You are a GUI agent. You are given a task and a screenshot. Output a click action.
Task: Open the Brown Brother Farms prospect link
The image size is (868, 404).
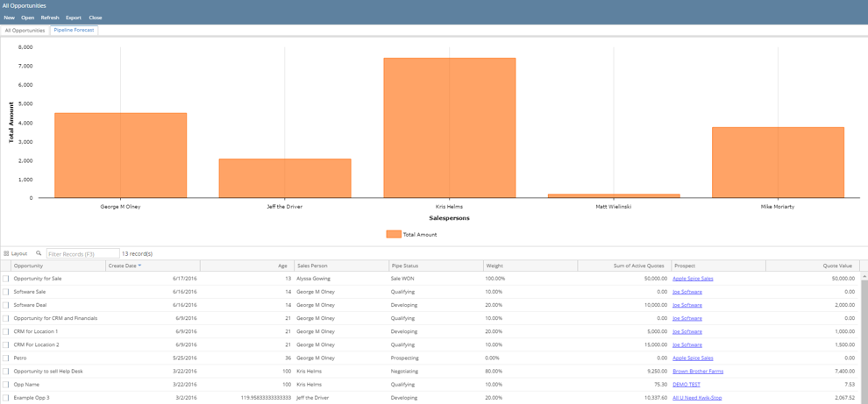point(698,372)
